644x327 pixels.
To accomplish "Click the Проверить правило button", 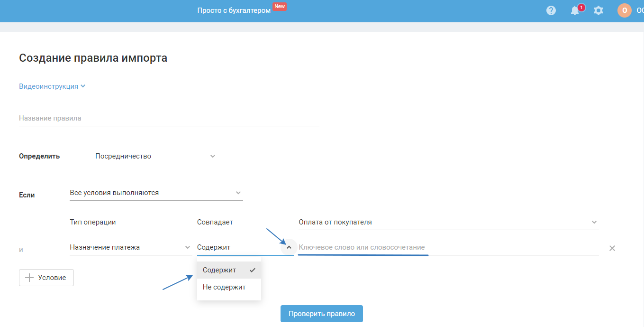I will (x=321, y=314).
